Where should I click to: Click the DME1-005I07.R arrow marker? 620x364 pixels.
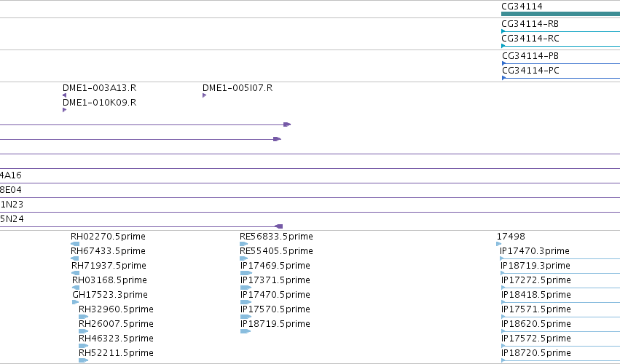tap(205, 95)
